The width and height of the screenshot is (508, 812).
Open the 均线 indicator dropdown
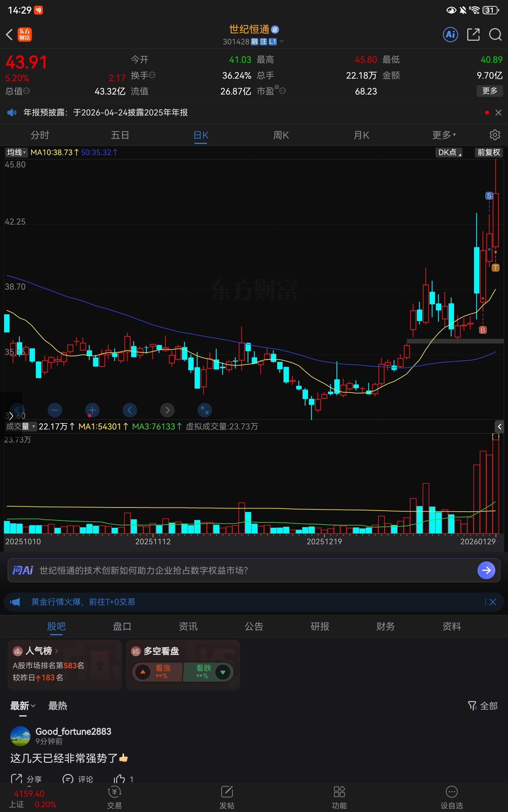(x=16, y=152)
